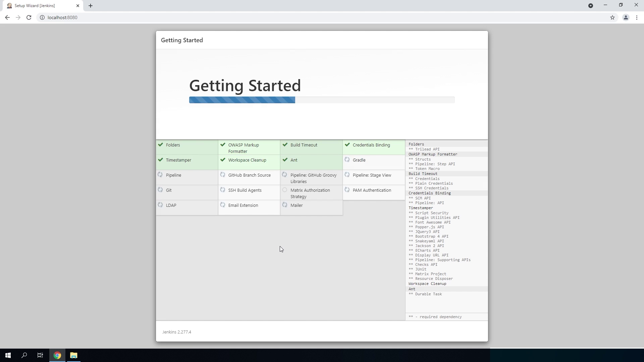Click the browser reload button

(29, 17)
